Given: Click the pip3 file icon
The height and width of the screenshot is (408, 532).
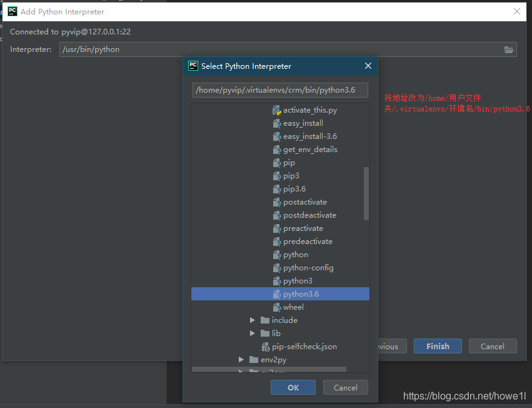Looking at the screenshot, I should point(277,176).
